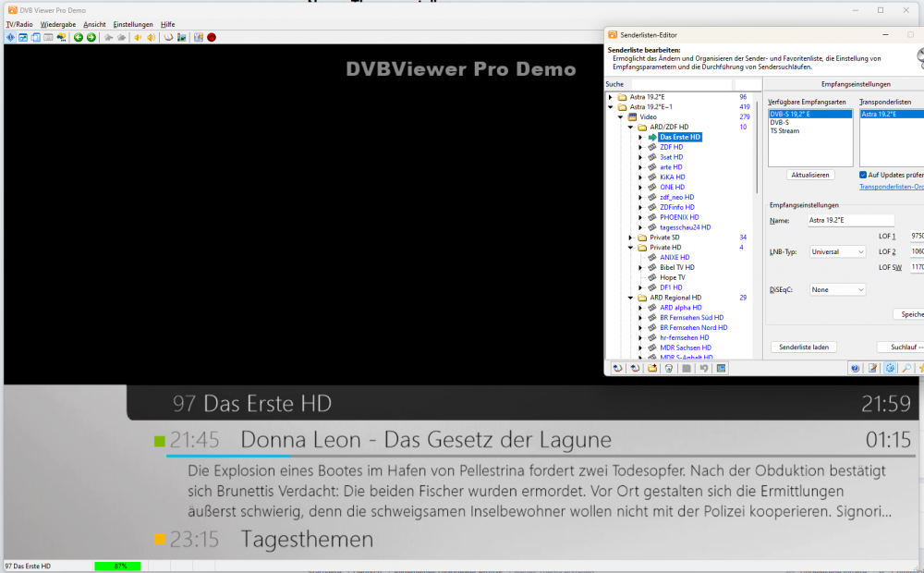Open the DiSEqC dropdown
This screenshot has width=924, height=573.
(837, 289)
